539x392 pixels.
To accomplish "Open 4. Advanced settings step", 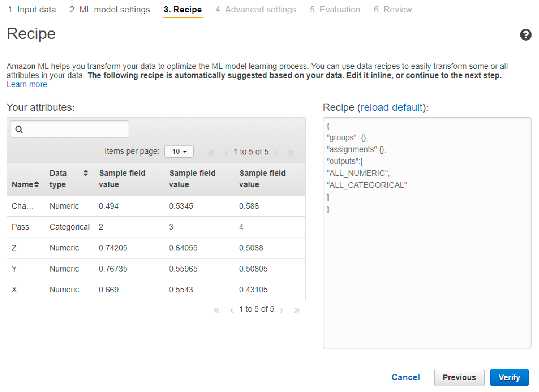I will (256, 10).
